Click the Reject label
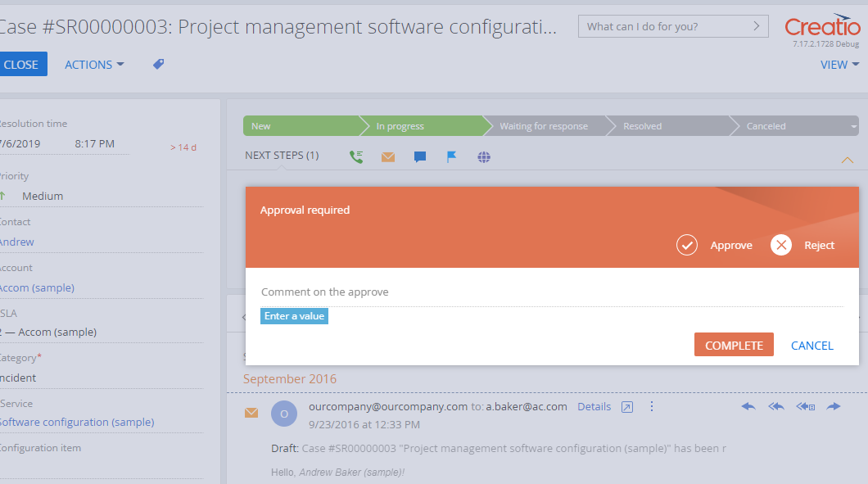Viewport: 868px width, 484px height. (x=820, y=246)
